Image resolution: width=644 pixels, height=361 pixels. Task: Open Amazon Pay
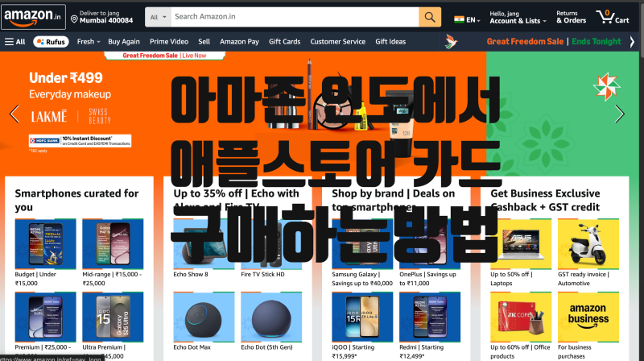tap(239, 42)
